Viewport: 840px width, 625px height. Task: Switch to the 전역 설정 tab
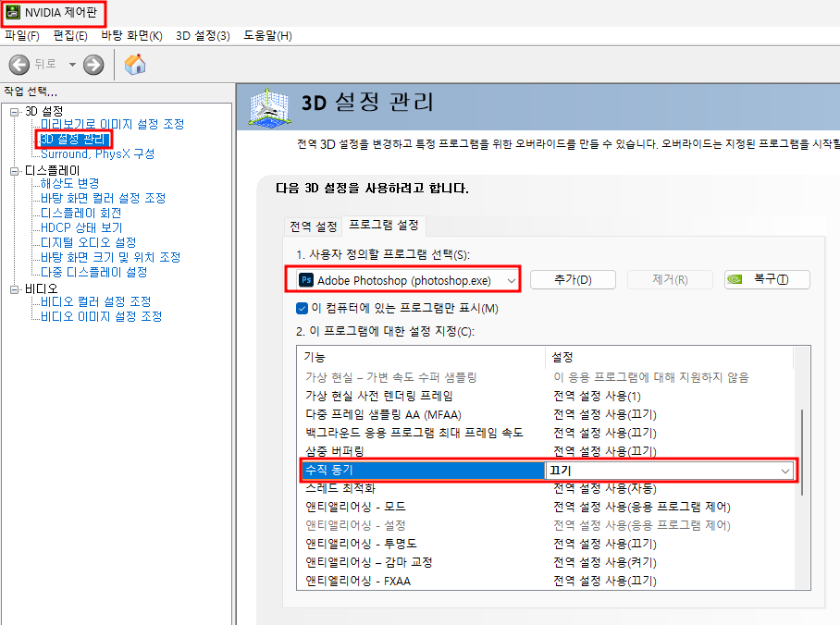click(314, 227)
